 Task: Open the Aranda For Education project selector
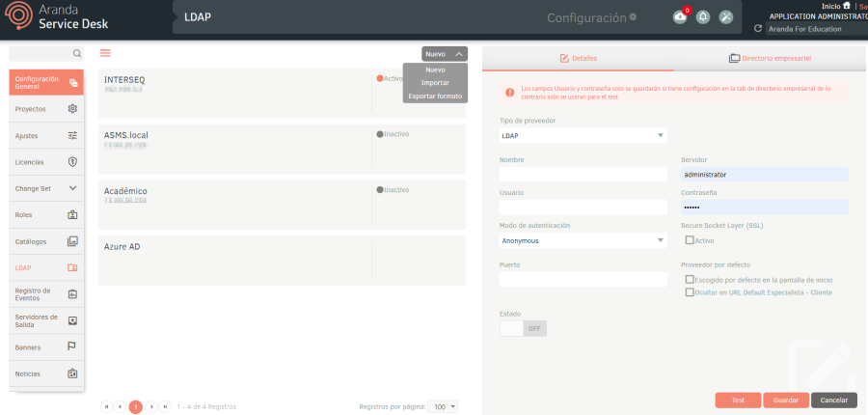(817, 29)
